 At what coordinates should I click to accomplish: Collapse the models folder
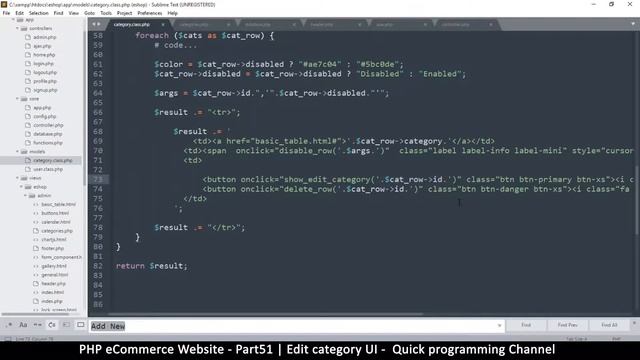click(x=18, y=151)
